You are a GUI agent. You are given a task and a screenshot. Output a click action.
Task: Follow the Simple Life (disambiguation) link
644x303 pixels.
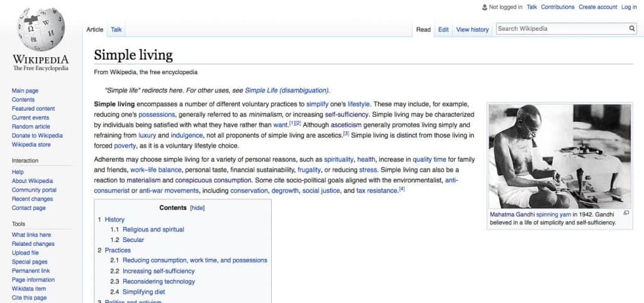click(287, 91)
